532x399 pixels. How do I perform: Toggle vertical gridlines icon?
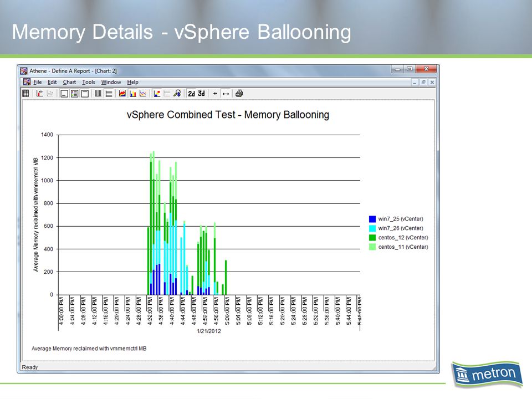coord(98,93)
